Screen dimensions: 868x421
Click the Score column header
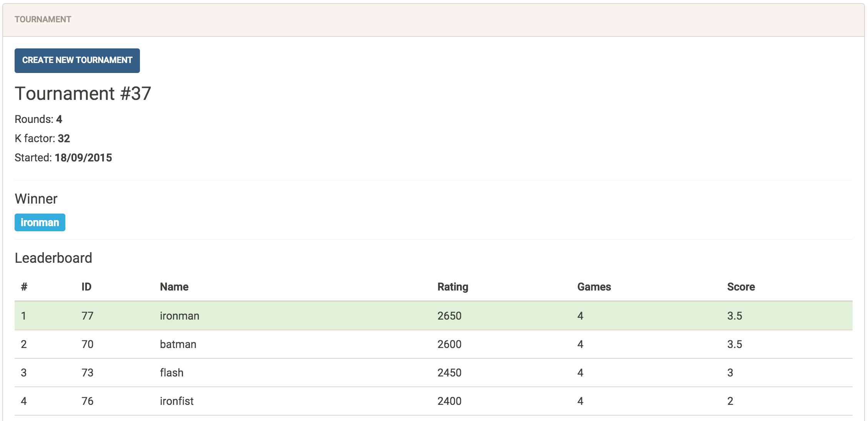point(740,287)
